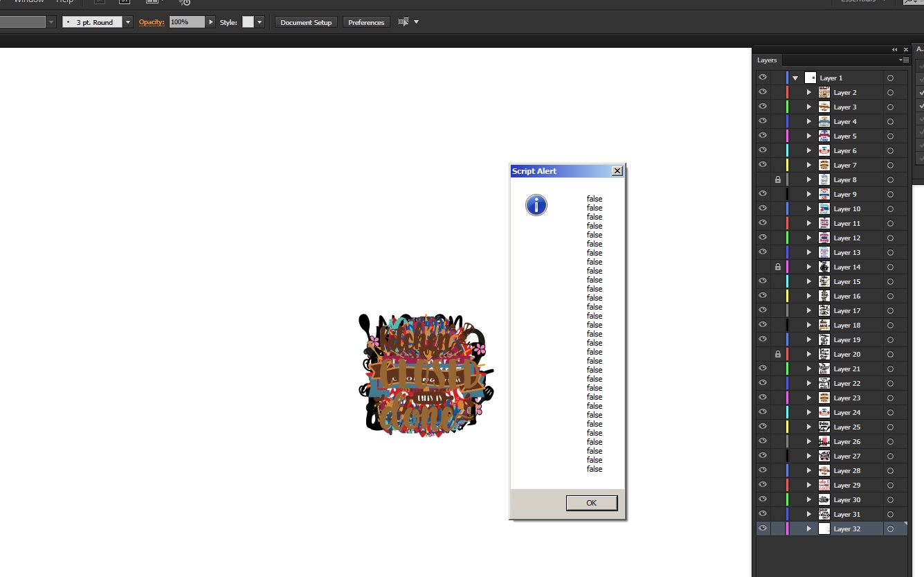
Task: Unlock Layer 8 via its lock icon
Action: (x=778, y=180)
